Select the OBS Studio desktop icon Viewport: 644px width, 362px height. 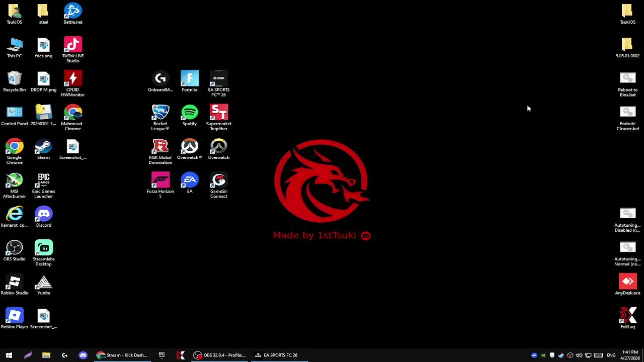coord(15,251)
